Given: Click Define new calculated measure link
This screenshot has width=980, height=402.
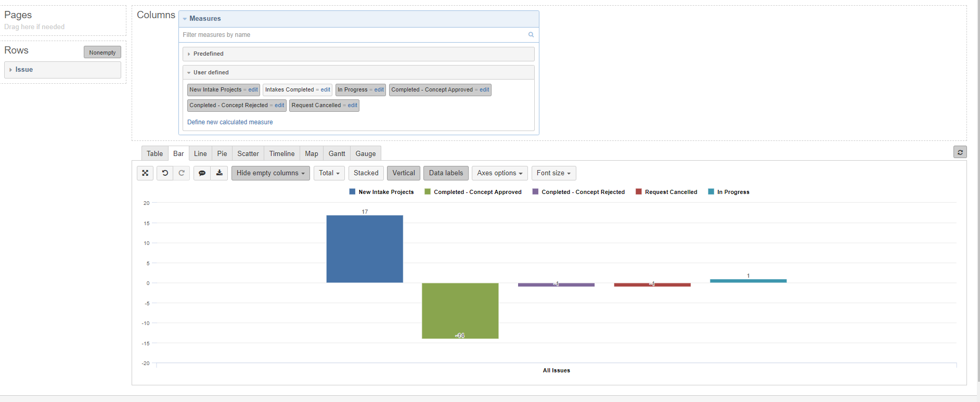Looking at the screenshot, I should pyautogui.click(x=230, y=122).
